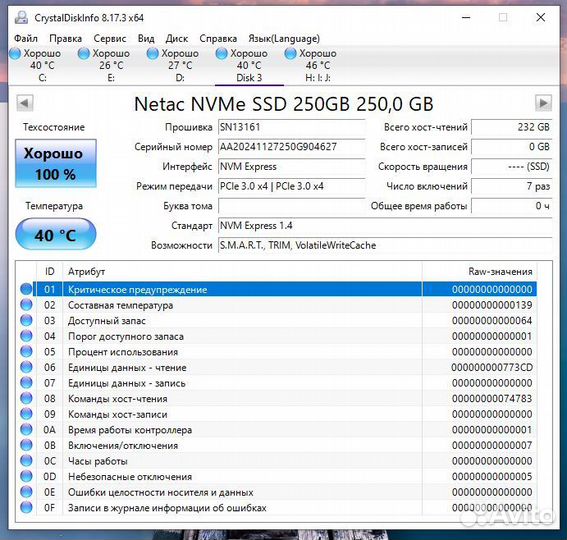This screenshot has height=540, width=567.
Task: Click the Raw-значения column header
Action: pos(479,271)
